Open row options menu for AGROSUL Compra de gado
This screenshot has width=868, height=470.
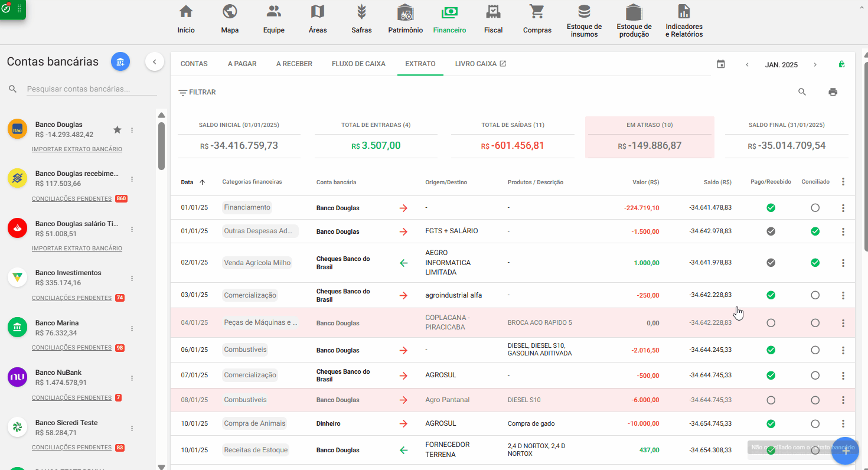point(843,424)
